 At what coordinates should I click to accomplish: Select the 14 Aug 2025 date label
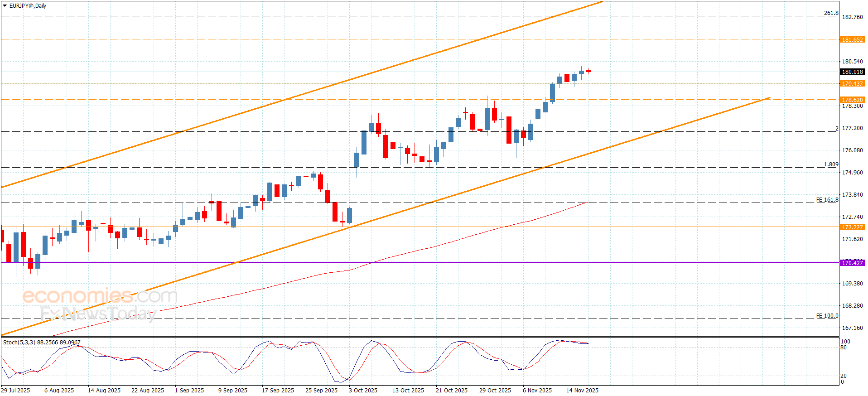pyautogui.click(x=104, y=391)
